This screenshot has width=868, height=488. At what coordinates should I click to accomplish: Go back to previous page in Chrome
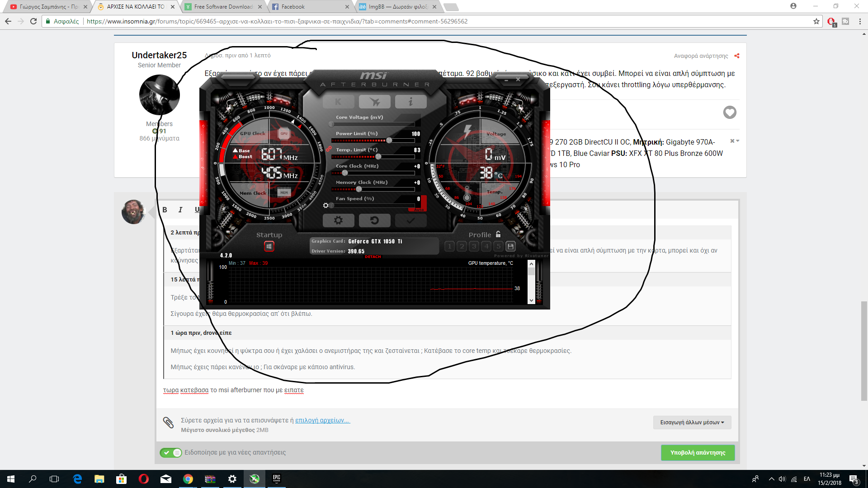(x=8, y=21)
